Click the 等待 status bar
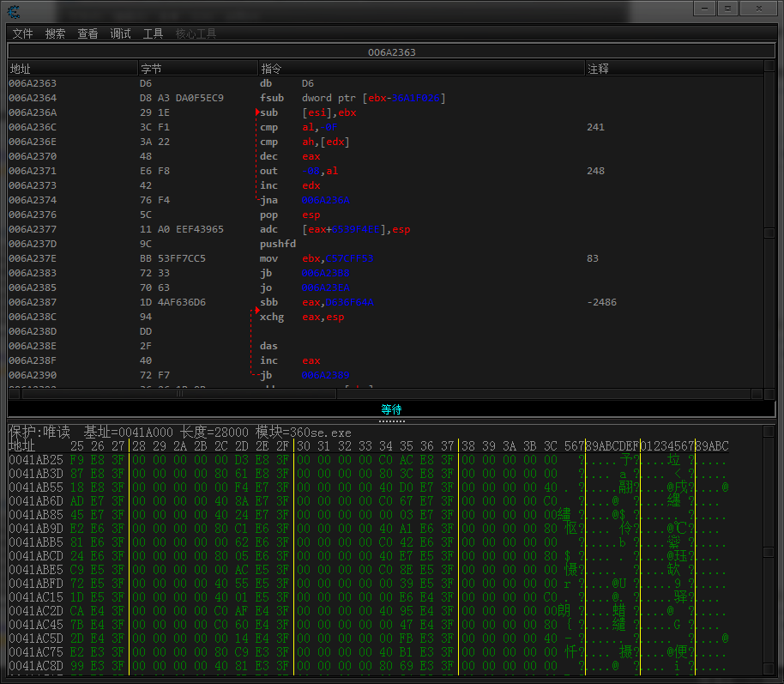The width and height of the screenshot is (784, 684). click(x=391, y=409)
